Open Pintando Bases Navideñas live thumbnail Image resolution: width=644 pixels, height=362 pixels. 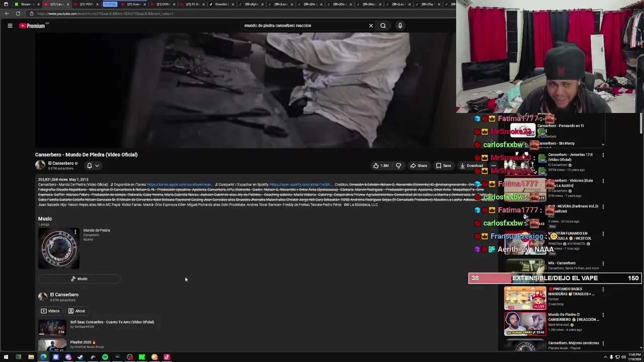pos(525,298)
